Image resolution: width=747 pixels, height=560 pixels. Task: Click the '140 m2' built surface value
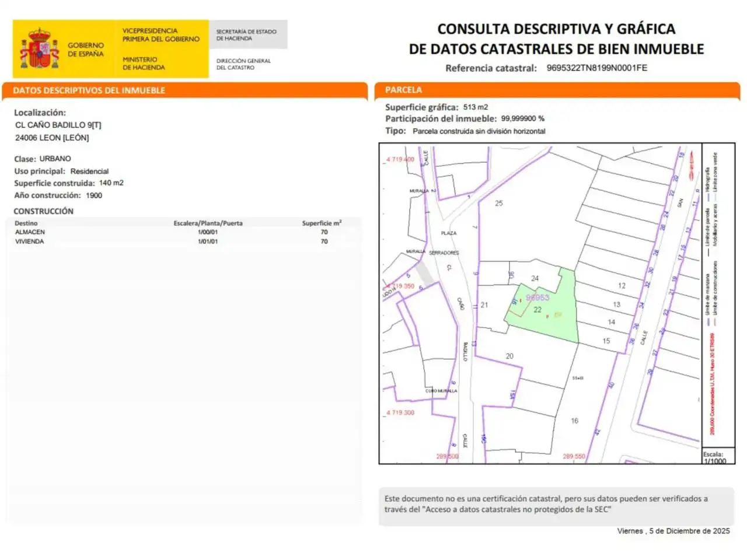tap(111, 183)
